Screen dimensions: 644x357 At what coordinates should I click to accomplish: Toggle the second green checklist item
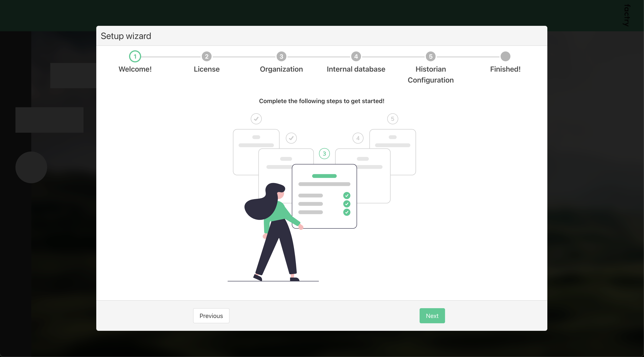[347, 204]
